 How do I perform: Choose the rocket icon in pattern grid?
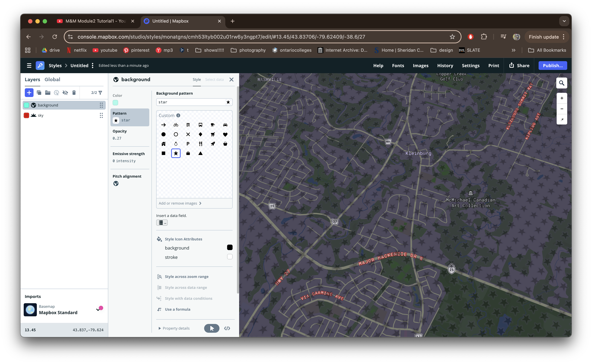[x=213, y=144]
